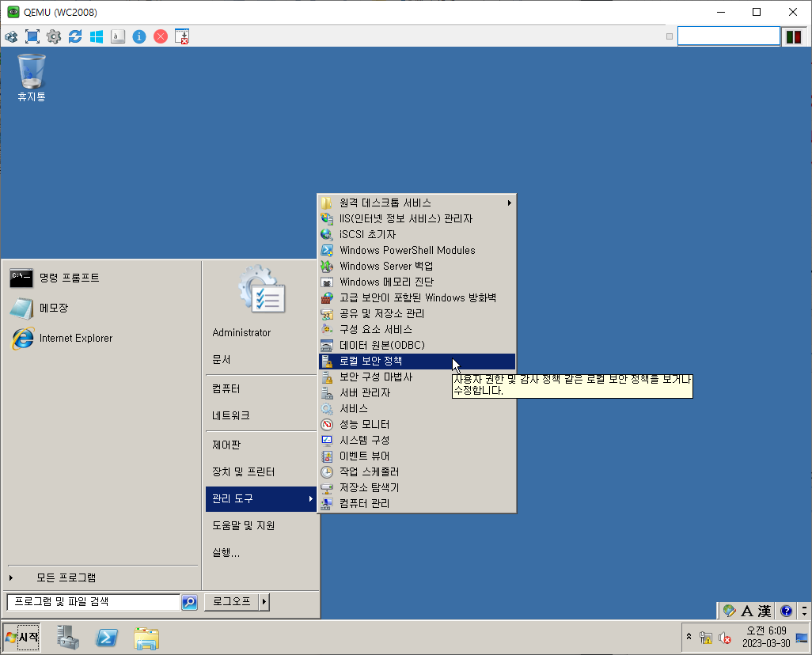Click the QEMU toolbar icon with red X
812x655 pixels.
182,36
